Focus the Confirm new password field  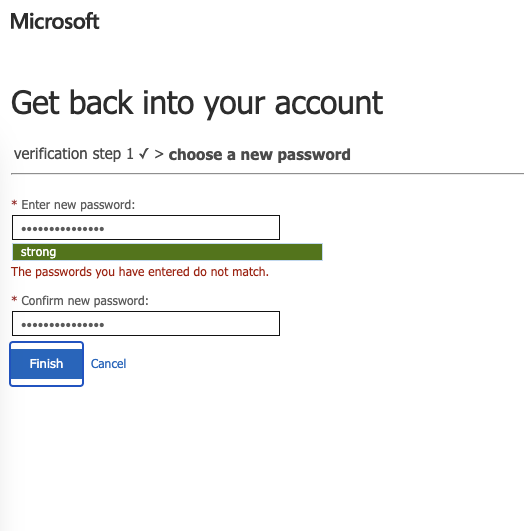point(146,323)
